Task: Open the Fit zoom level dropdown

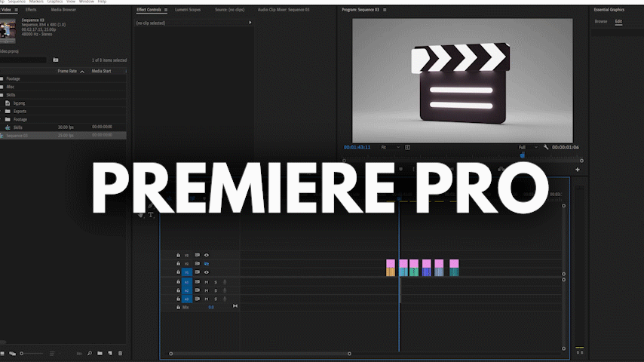Action: [x=390, y=147]
